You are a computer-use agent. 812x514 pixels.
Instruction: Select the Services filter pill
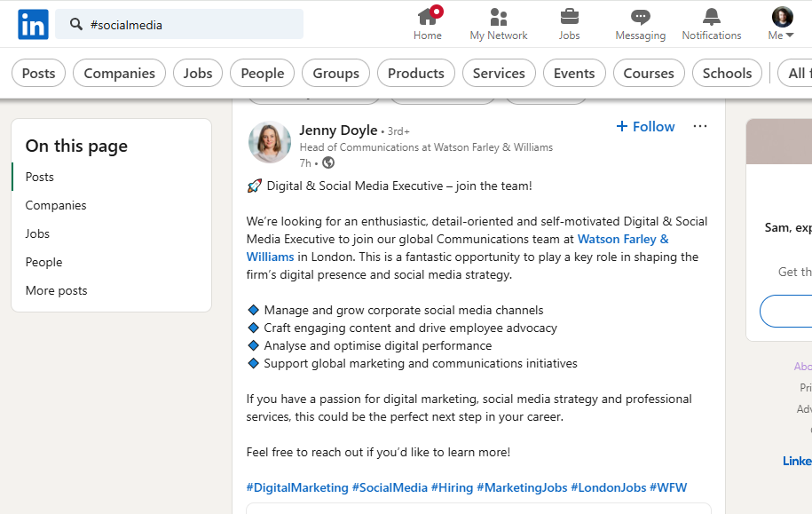(x=499, y=73)
